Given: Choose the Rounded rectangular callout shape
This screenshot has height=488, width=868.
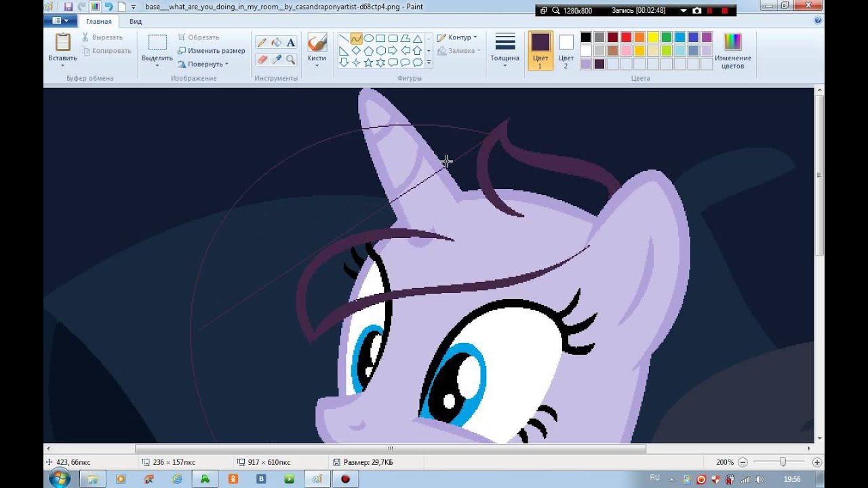Looking at the screenshot, I should pos(393,63).
